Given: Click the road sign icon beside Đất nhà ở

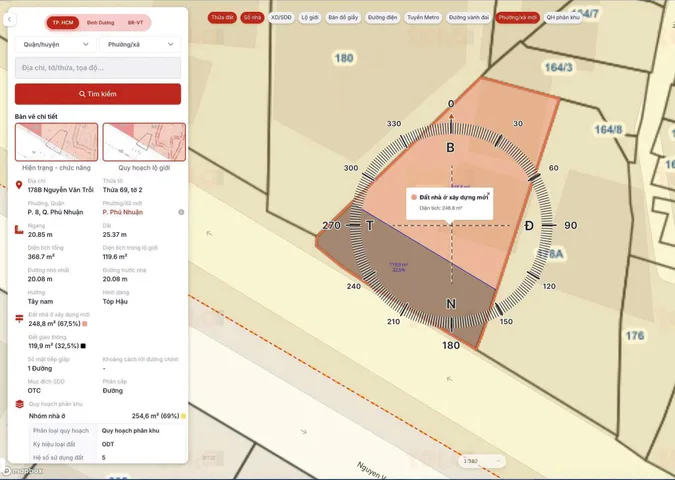Looking at the screenshot, I should (19, 319).
